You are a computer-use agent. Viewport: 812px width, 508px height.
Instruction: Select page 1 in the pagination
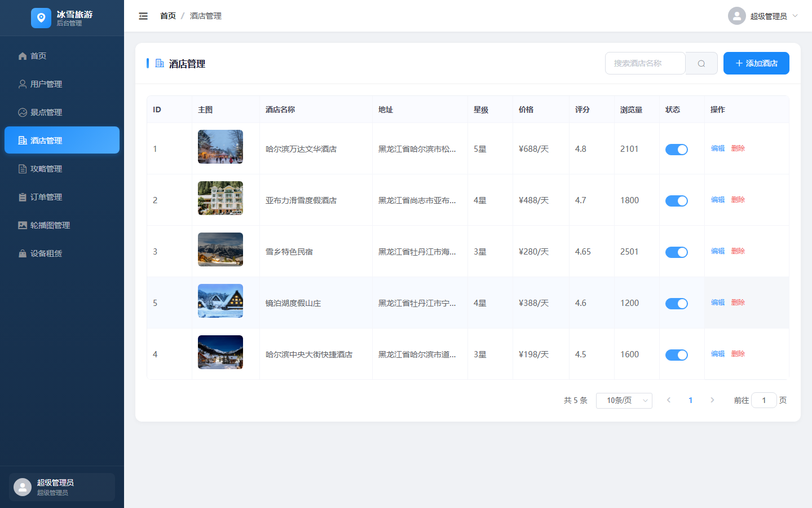690,400
